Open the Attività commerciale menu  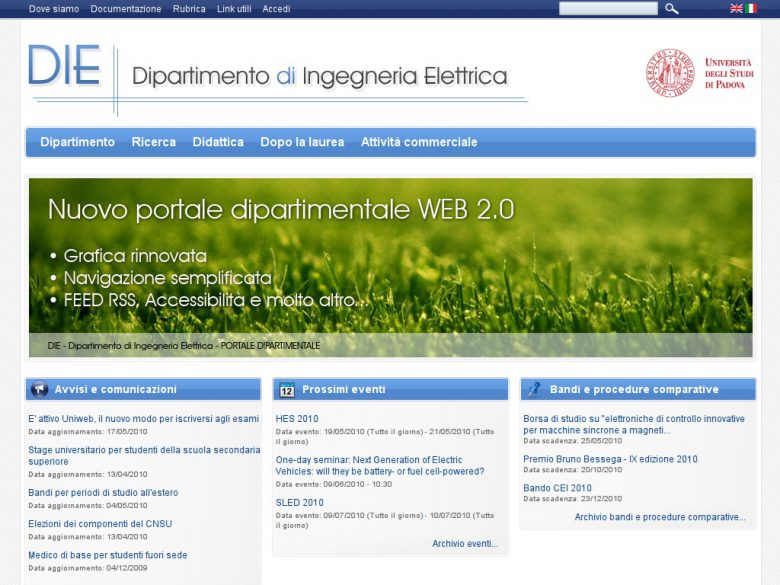(419, 142)
